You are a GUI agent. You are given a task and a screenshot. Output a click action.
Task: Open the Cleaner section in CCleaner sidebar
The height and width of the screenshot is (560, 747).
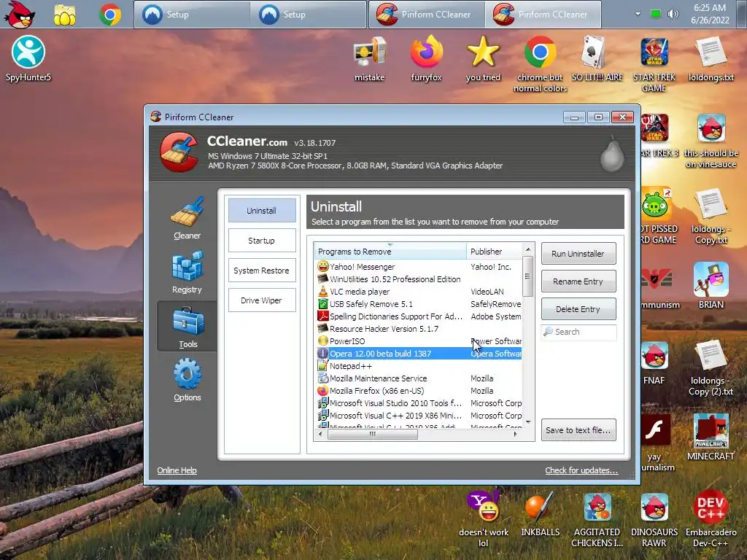(187, 218)
